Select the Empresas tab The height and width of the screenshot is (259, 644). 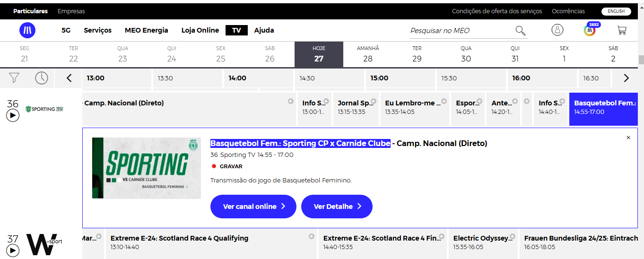(71, 11)
